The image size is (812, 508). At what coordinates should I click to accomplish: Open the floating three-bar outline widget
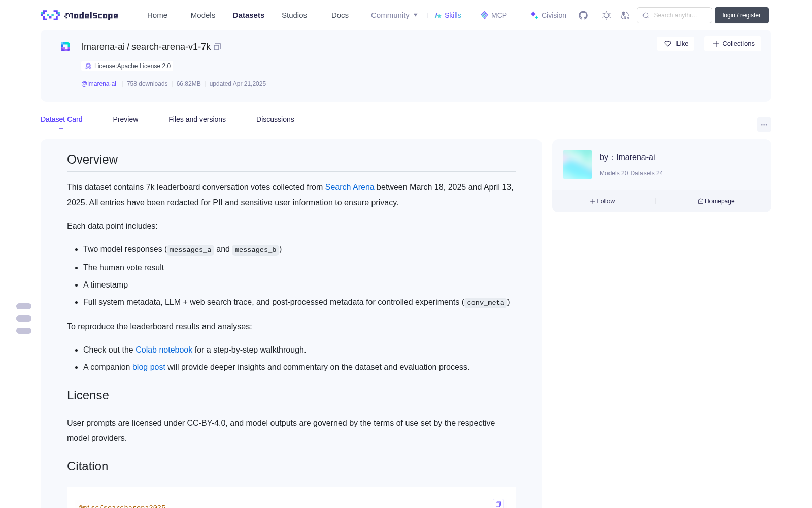24,319
